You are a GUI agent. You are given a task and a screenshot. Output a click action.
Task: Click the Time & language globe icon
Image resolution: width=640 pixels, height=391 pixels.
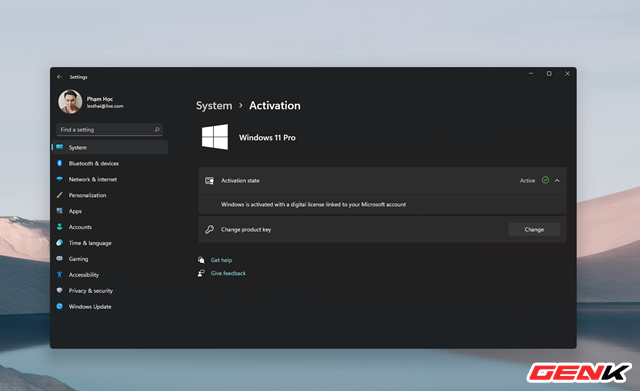(60, 242)
